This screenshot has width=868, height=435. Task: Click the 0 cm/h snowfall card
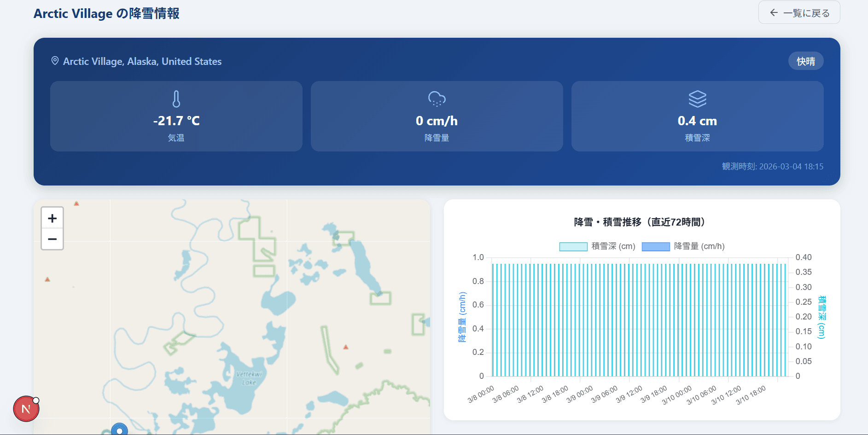pyautogui.click(x=437, y=116)
